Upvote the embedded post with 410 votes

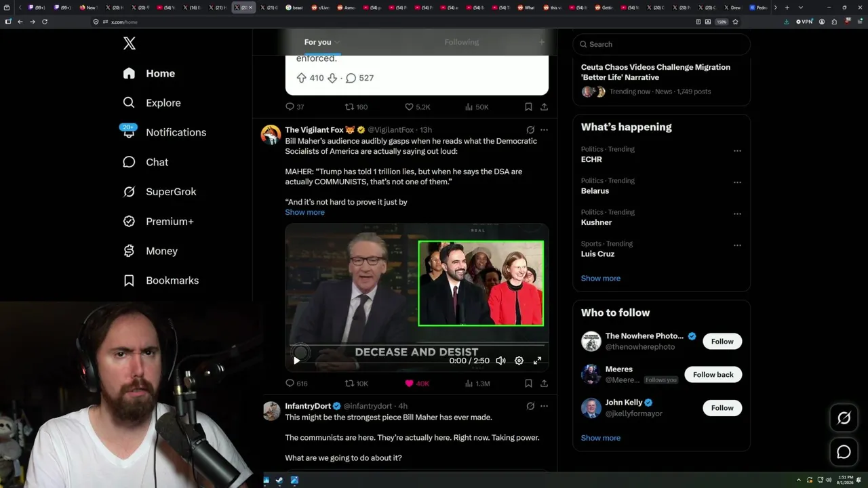[x=301, y=78]
